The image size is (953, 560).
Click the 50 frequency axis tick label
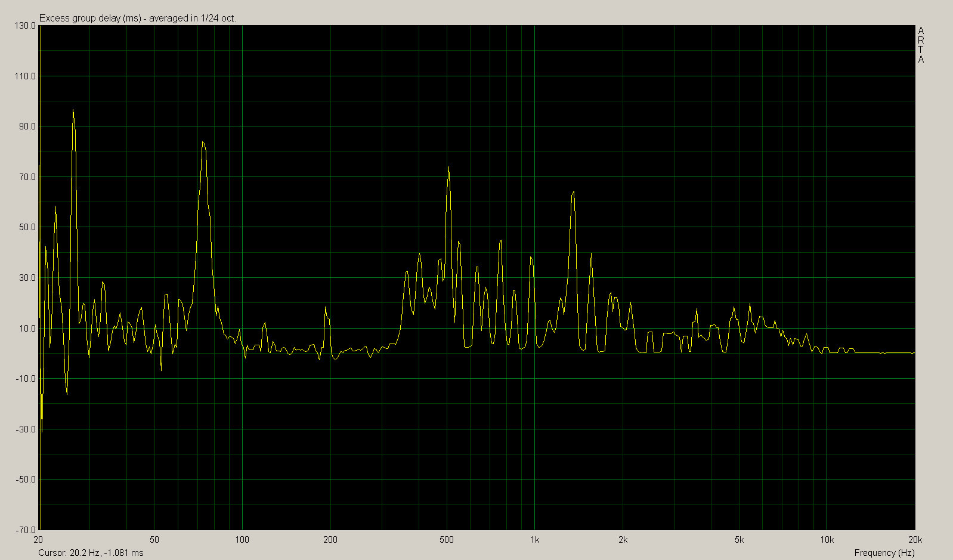(x=155, y=540)
